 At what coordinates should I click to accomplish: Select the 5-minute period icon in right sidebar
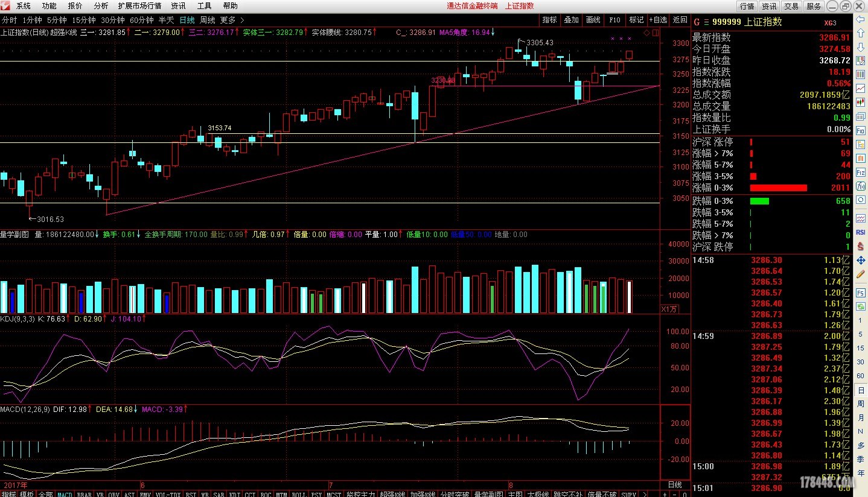tap(861, 334)
